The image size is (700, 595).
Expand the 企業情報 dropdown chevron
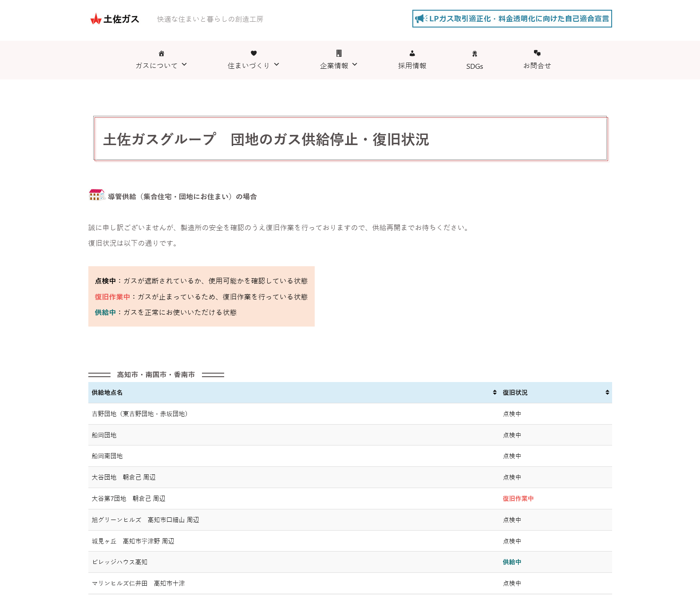tap(355, 65)
